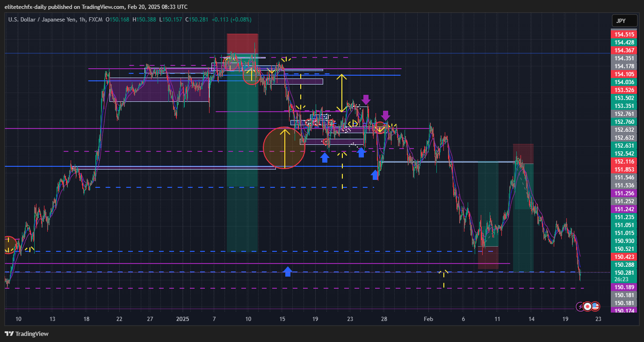Click the 153.502 price label
This screenshot has width=644, height=342.
624,98
